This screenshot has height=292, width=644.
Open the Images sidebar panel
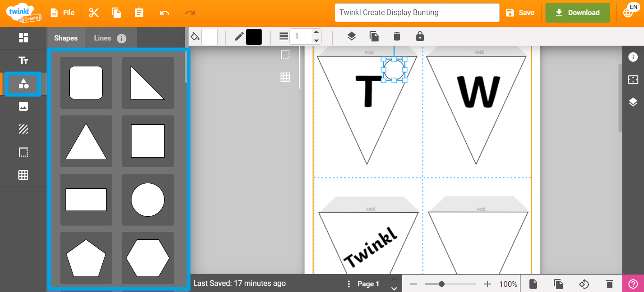click(x=23, y=106)
